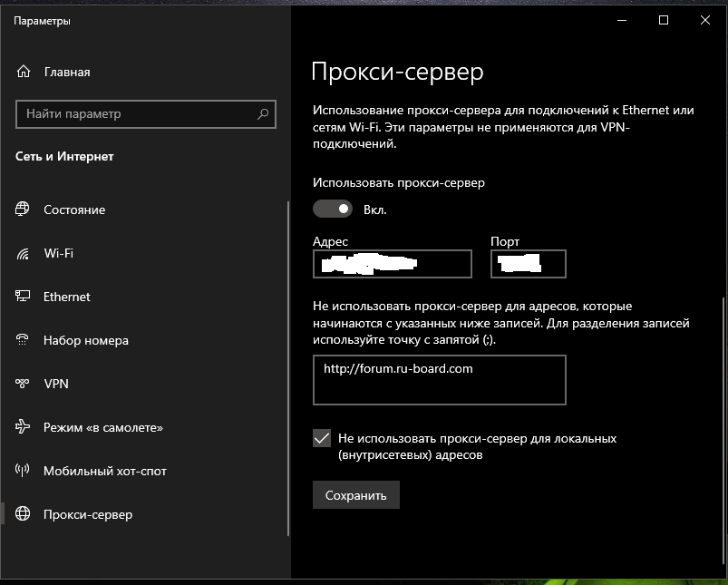Screen dimensions: 728x585
Task: Click the Home icon beside Главная
Action: pyautogui.click(x=24, y=72)
